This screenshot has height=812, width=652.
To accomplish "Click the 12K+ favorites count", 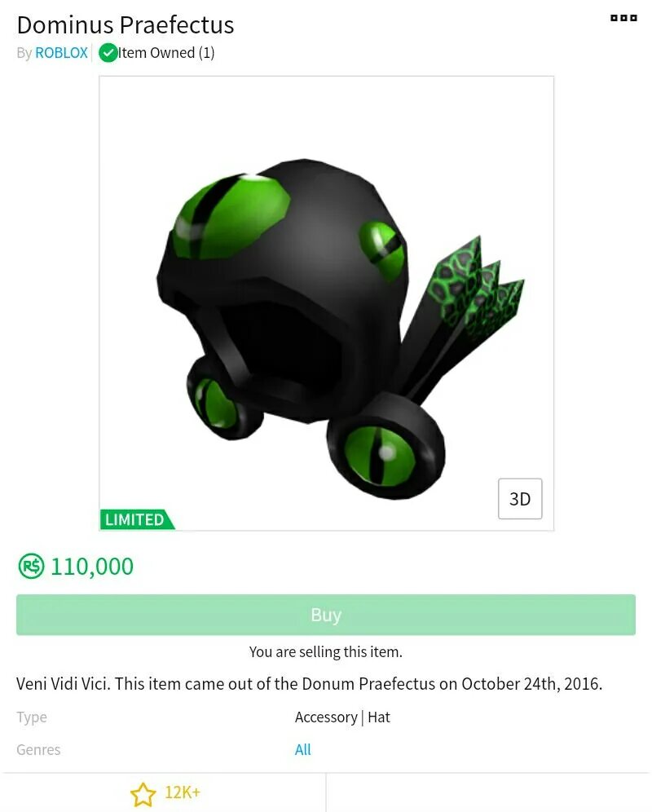I will 183,792.
